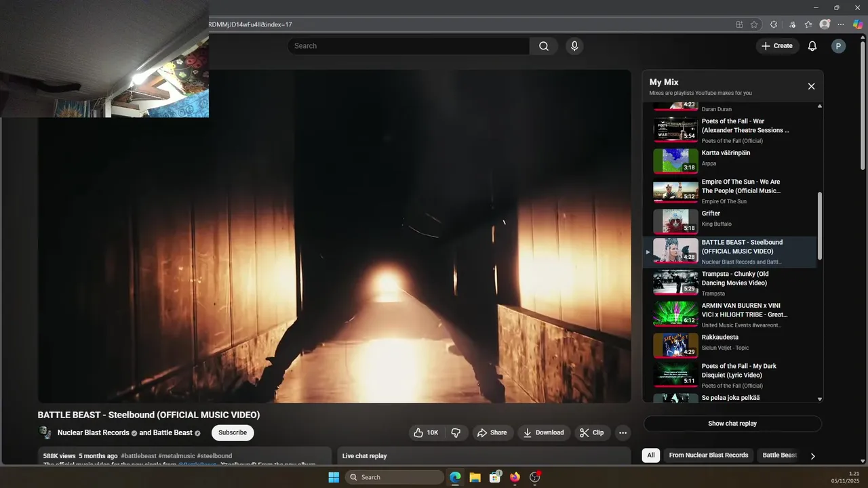This screenshot has height=488, width=868.
Task: Share the Steelbound video
Action: pyautogui.click(x=492, y=432)
